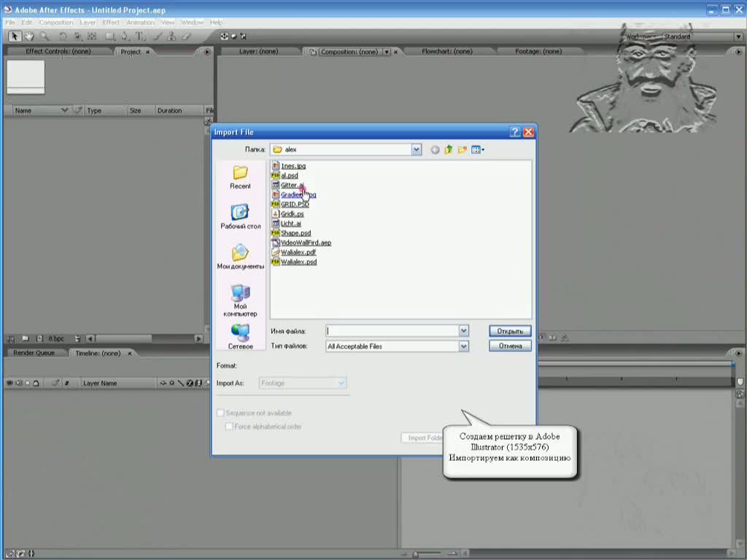Image resolution: width=747 pixels, height=560 pixels.
Task: Go back in Import File dialog
Action: [435, 149]
